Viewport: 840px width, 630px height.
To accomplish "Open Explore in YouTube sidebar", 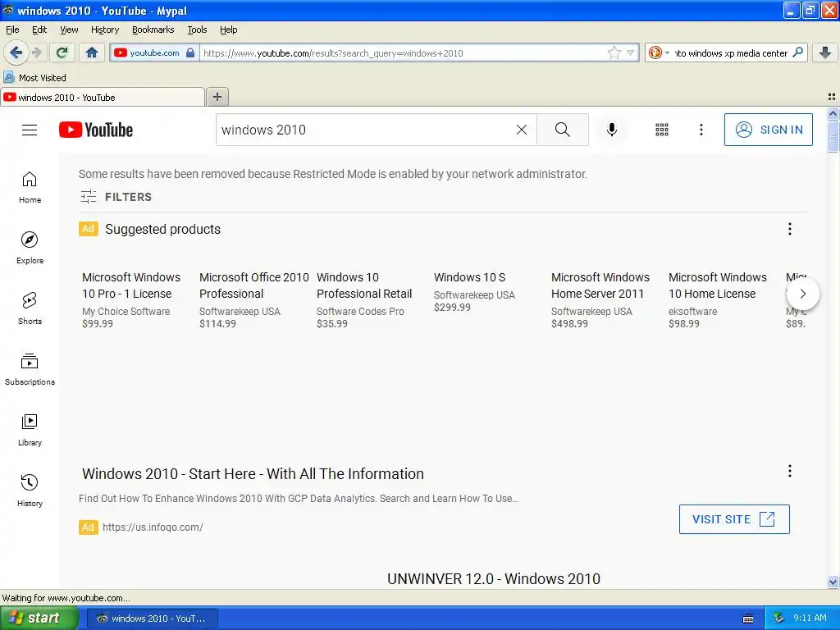I will click(x=30, y=248).
